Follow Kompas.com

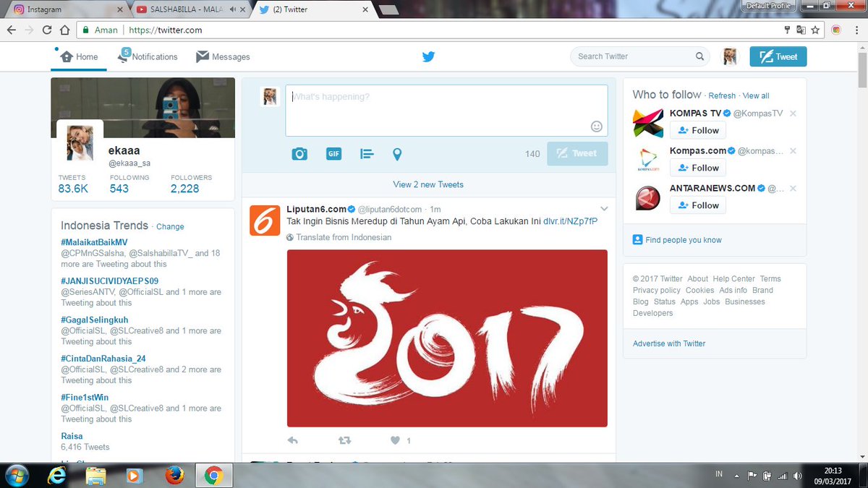click(698, 168)
